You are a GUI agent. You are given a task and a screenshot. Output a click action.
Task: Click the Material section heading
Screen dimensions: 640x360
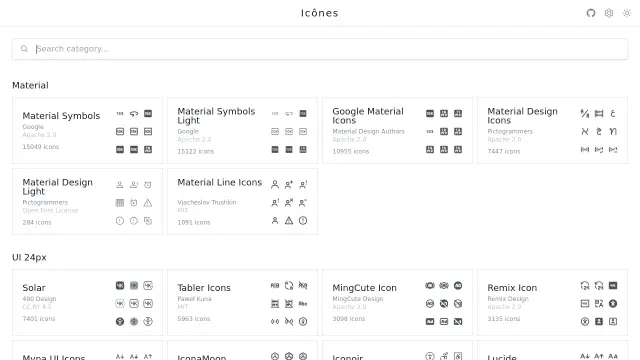[30, 85]
